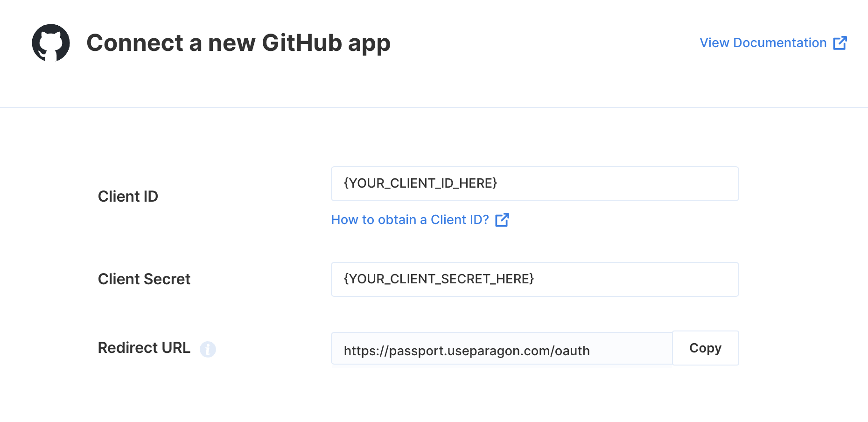Click the word Documentation in the header link
This screenshot has width=868, height=422.
[x=780, y=43]
